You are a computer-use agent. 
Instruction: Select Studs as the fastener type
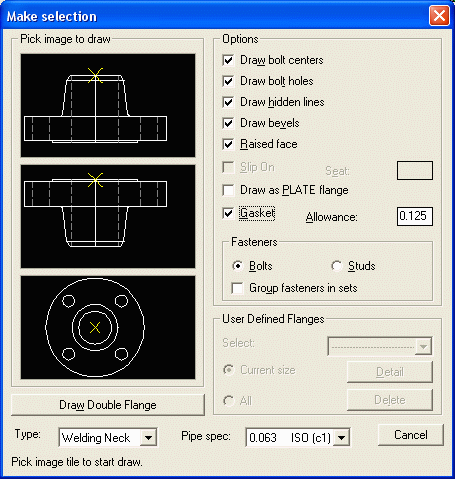click(x=337, y=266)
